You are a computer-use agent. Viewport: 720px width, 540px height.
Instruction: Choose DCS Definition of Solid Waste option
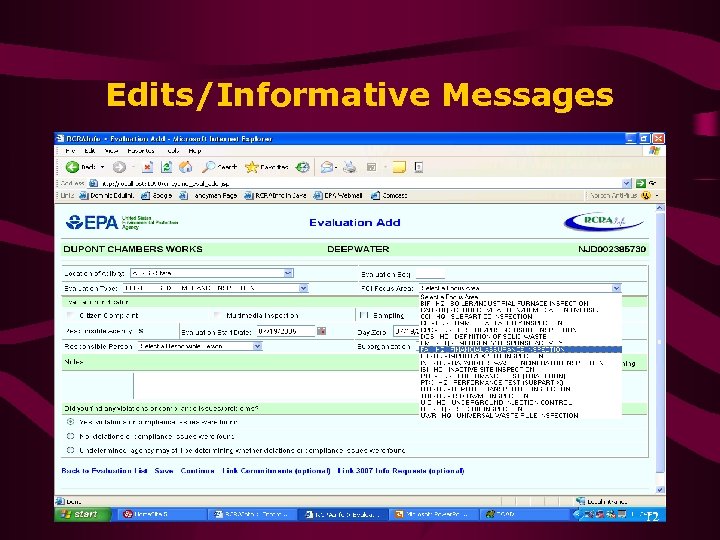click(520, 337)
